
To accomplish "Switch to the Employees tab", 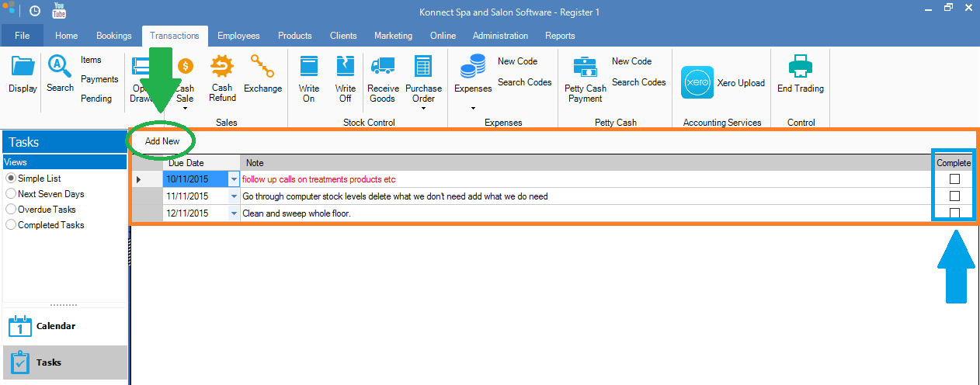I will [x=238, y=36].
